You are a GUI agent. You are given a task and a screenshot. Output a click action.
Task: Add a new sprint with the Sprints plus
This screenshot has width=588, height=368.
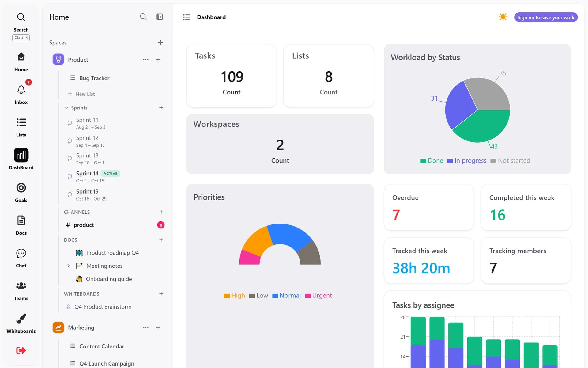click(161, 108)
